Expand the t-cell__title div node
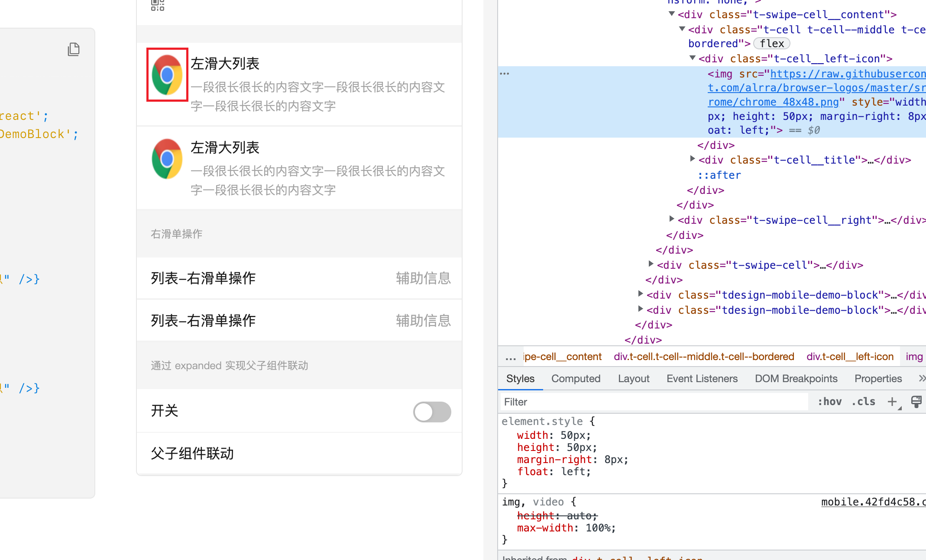Viewport: 926px width, 560px height. click(x=693, y=159)
